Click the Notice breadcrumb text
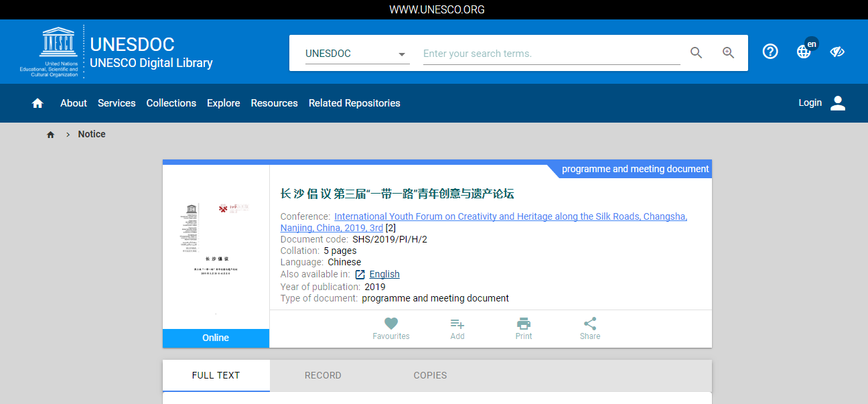Screen dimensions: 868x404 point(92,134)
